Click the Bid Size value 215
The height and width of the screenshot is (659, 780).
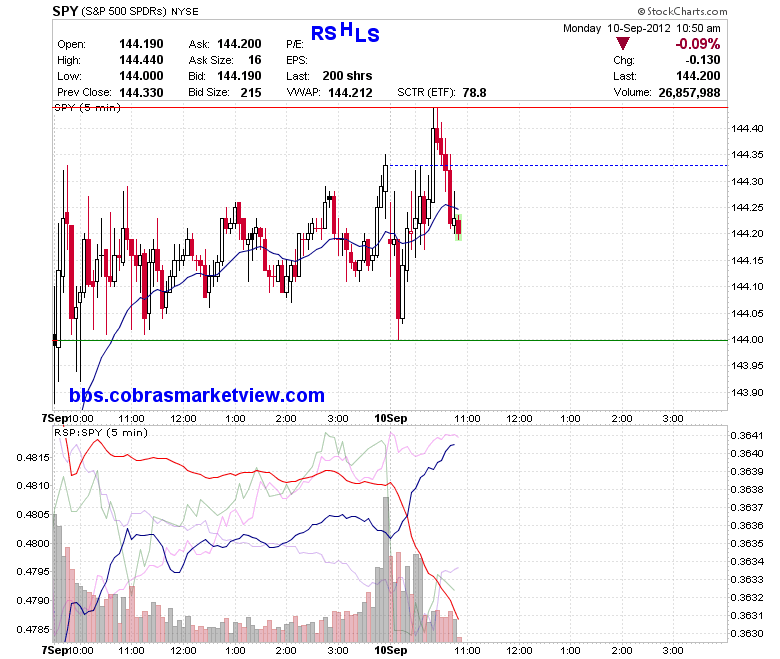click(251, 92)
